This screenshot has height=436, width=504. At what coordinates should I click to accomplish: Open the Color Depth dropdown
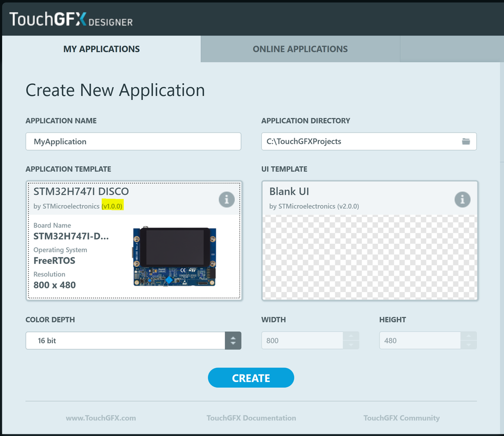tap(133, 341)
